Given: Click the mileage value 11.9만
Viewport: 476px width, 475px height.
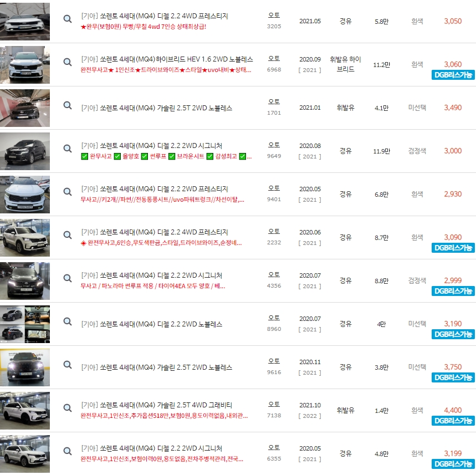Looking at the screenshot, I should pos(382,151).
